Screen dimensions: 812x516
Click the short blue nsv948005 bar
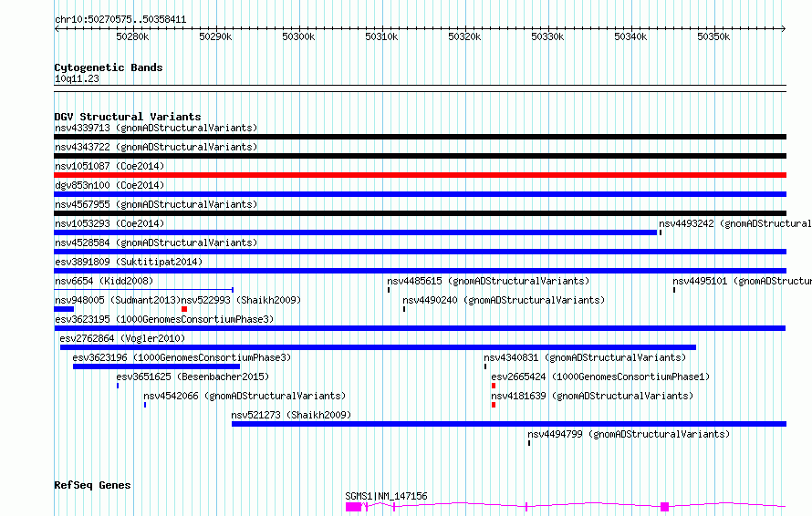click(x=64, y=309)
